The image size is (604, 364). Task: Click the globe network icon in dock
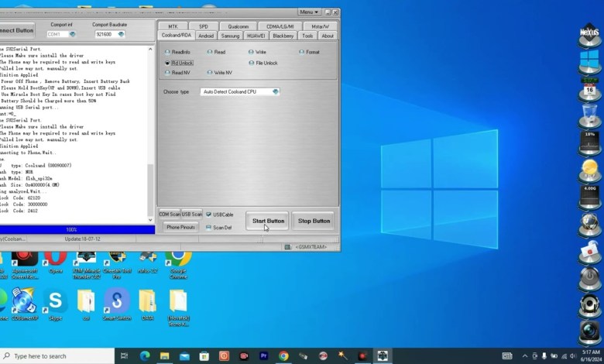[589, 224]
